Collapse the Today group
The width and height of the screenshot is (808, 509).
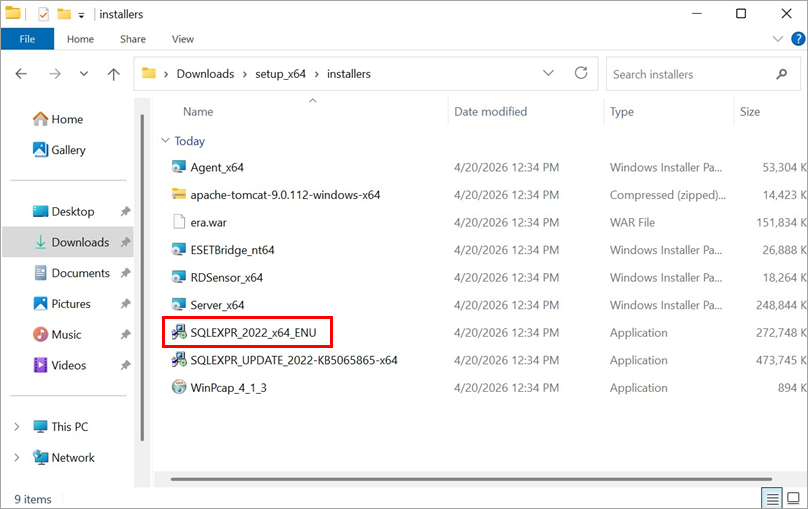click(x=165, y=141)
